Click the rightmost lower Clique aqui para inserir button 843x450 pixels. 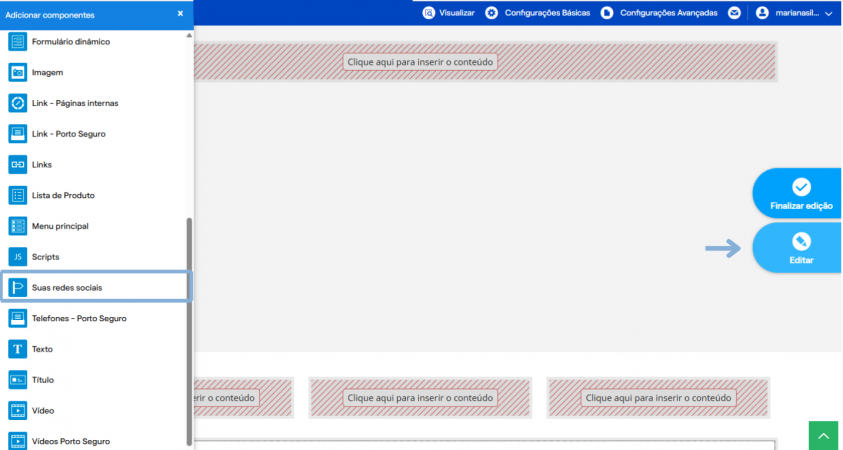tap(658, 398)
